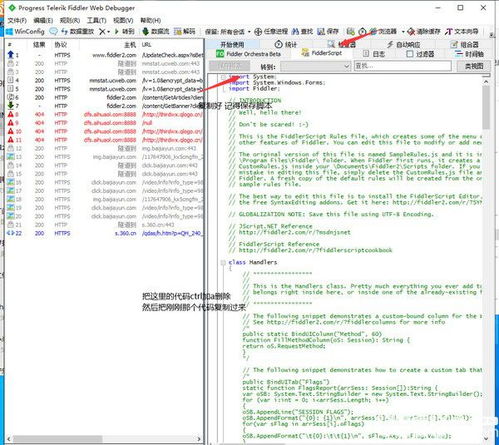Image resolution: width=499 pixels, height=445 pixels.
Task: Click the 结果 column header
Action: 39,44
